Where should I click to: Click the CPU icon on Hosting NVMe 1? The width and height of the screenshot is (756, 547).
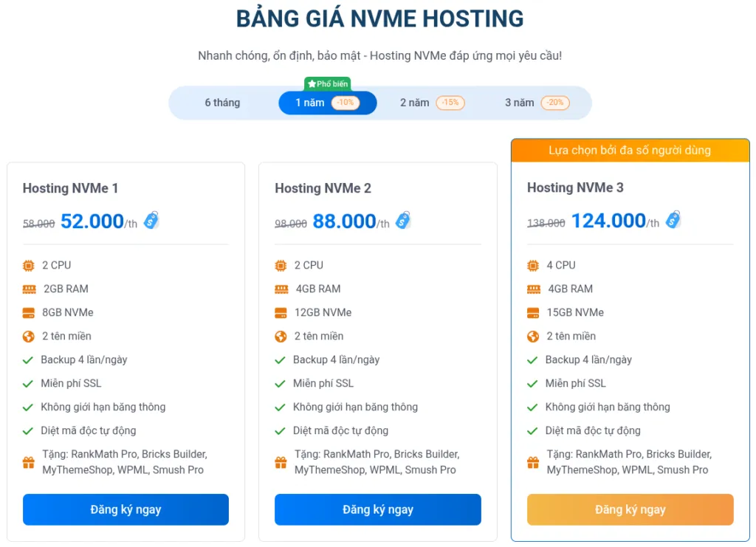click(28, 265)
